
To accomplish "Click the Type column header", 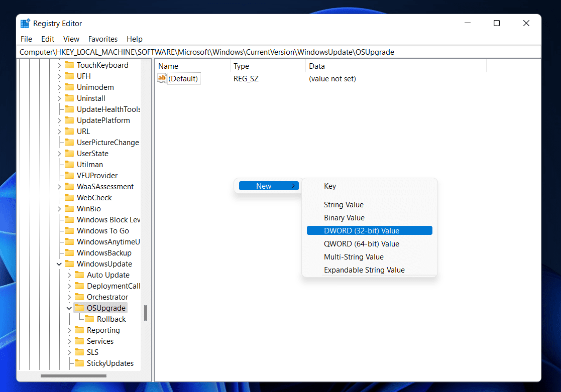I will click(x=268, y=66).
